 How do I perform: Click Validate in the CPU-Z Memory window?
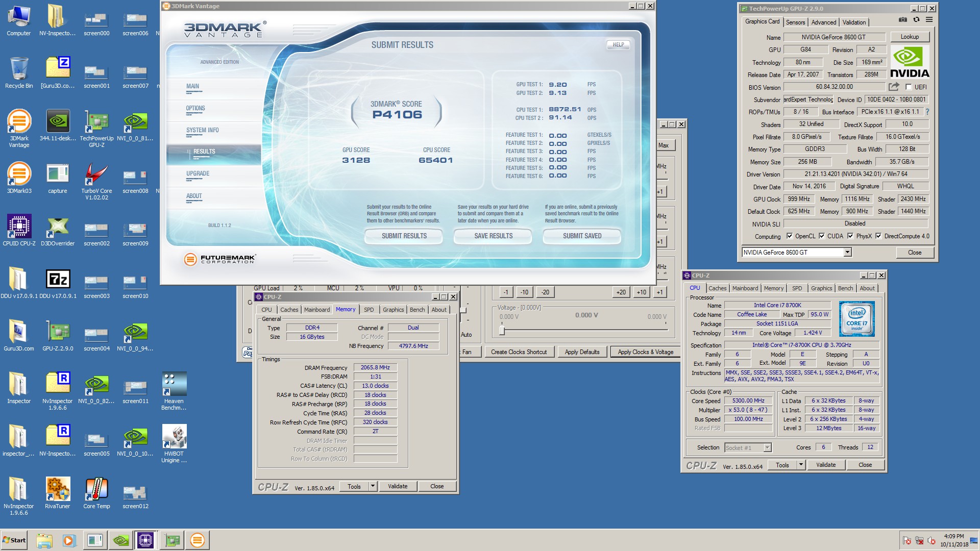tap(398, 486)
